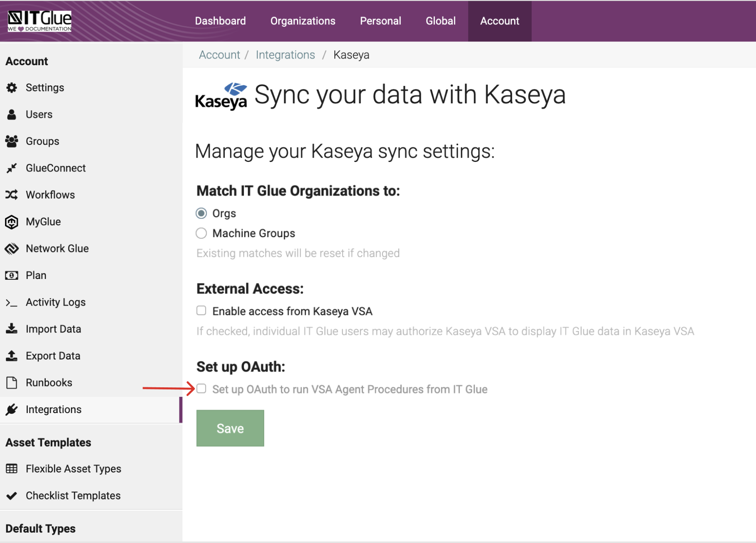
Task: Click the Runbooks document icon
Action: (12, 383)
